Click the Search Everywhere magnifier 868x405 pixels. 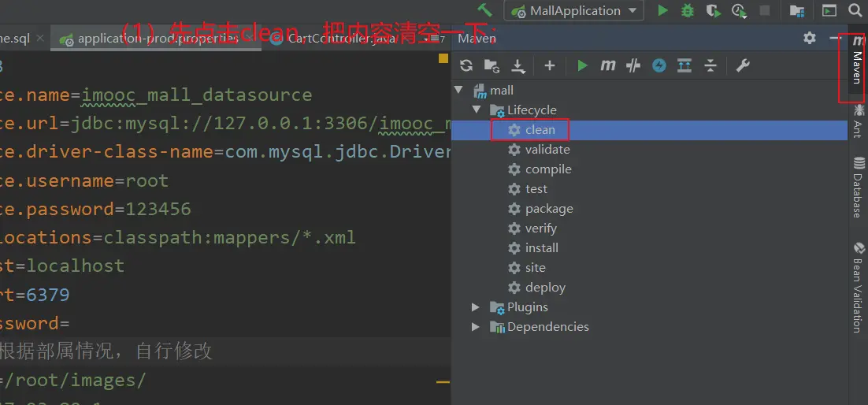(x=855, y=10)
